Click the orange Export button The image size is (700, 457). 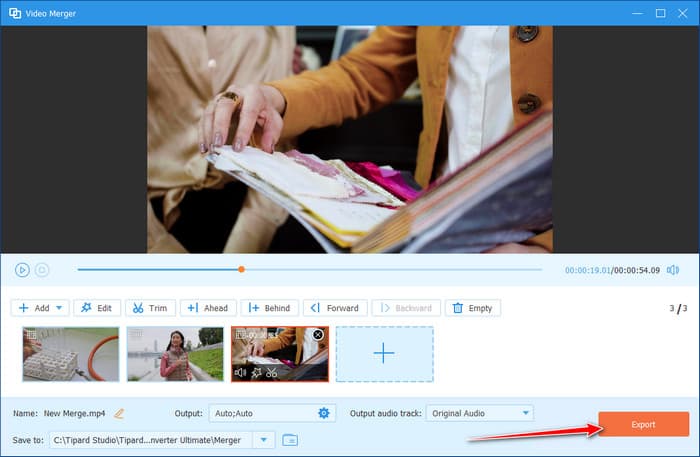tap(643, 424)
